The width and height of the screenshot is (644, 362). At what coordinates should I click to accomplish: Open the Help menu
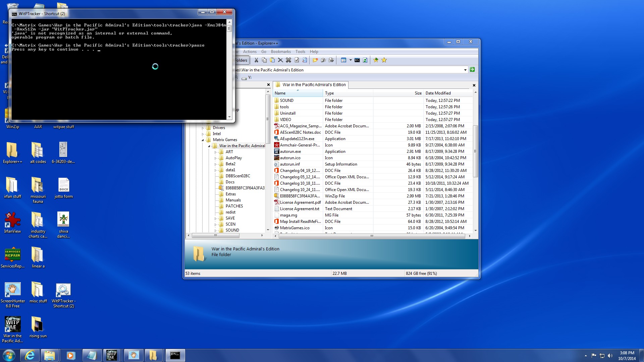tap(314, 52)
